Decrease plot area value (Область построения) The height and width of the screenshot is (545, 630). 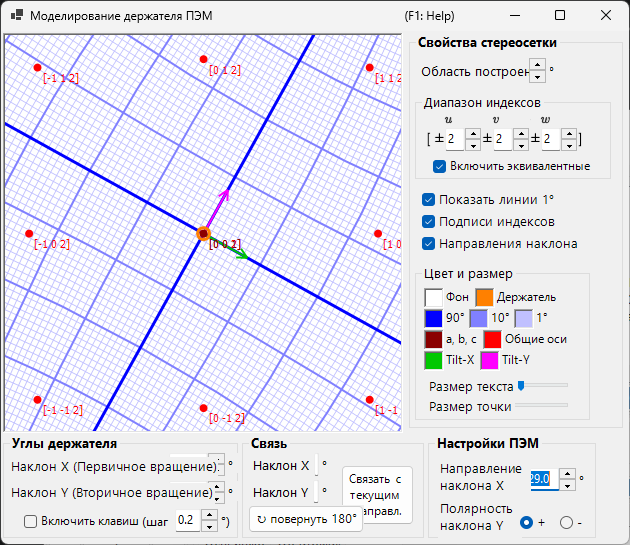click(538, 76)
